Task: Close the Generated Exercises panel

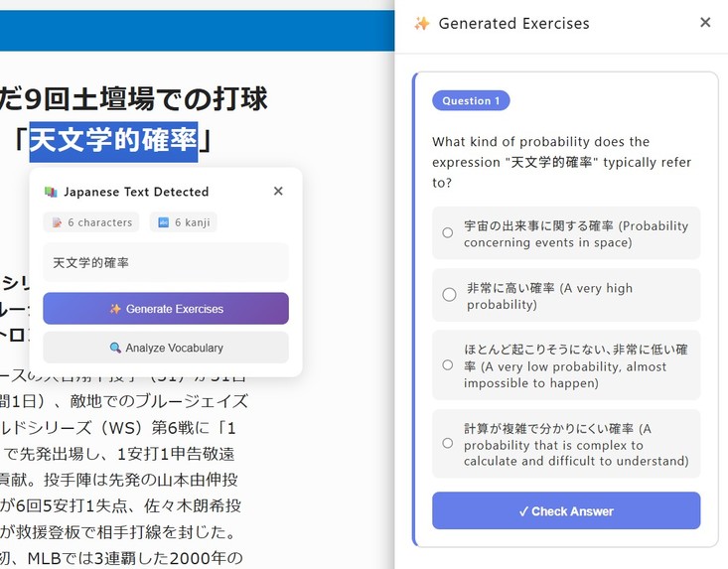Action: (x=705, y=22)
